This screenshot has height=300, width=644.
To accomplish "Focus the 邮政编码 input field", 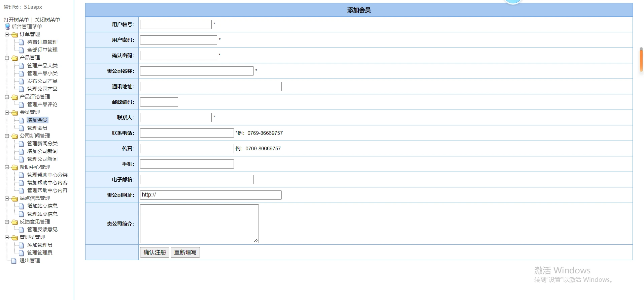I will 159,102.
